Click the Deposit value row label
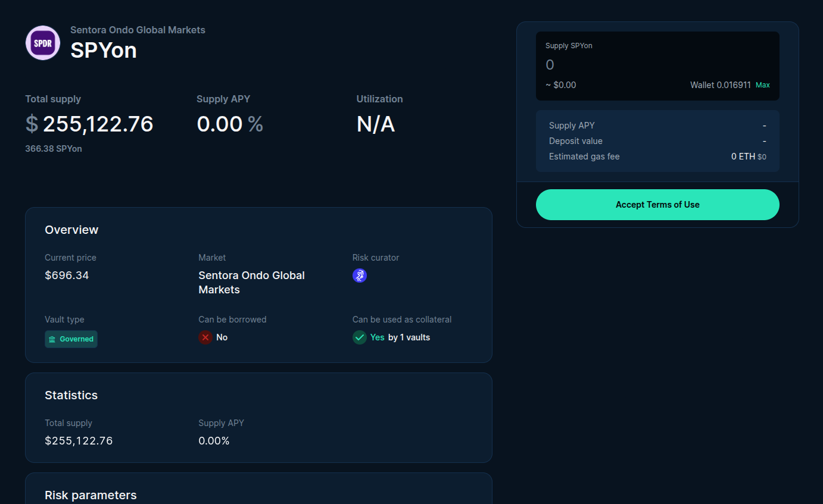The image size is (823, 504). (x=576, y=141)
